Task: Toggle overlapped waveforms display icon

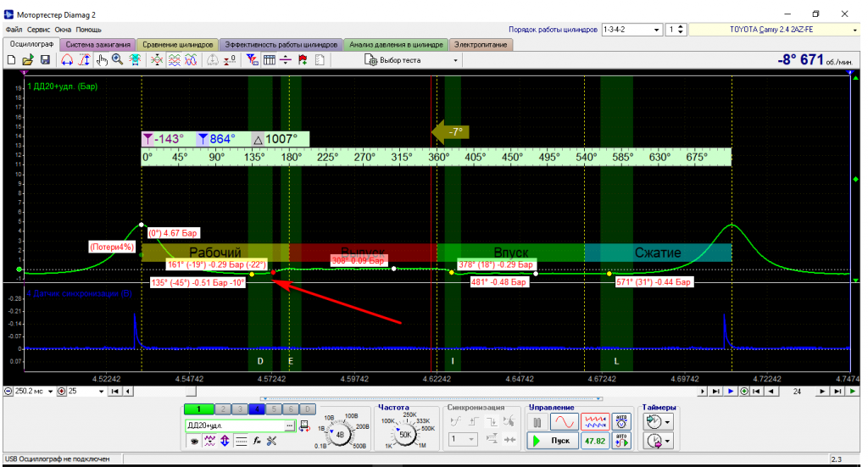Action: pyautogui.click(x=191, y=60)
